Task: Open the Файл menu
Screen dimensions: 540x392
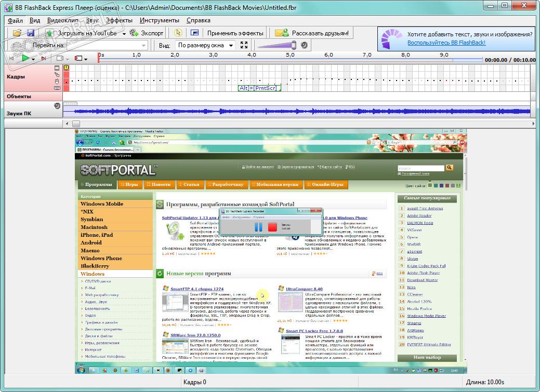Action: click(15, 20)
